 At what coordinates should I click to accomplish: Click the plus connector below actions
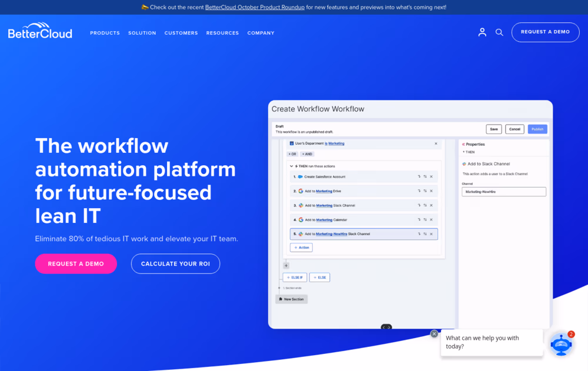click(286, 266)
